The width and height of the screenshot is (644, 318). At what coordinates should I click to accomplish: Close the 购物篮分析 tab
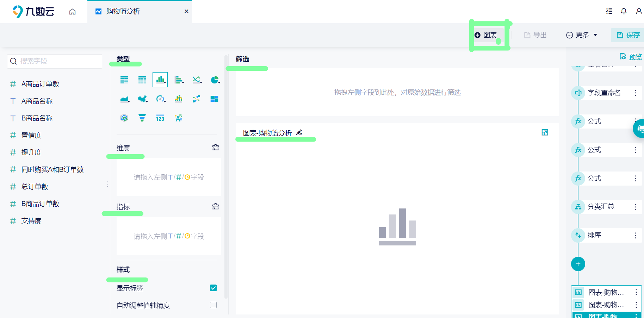pos(186,11)
